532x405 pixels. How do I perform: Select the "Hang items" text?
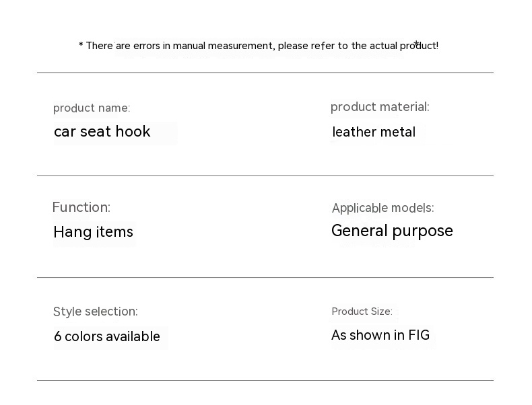(x=94, y=232)
